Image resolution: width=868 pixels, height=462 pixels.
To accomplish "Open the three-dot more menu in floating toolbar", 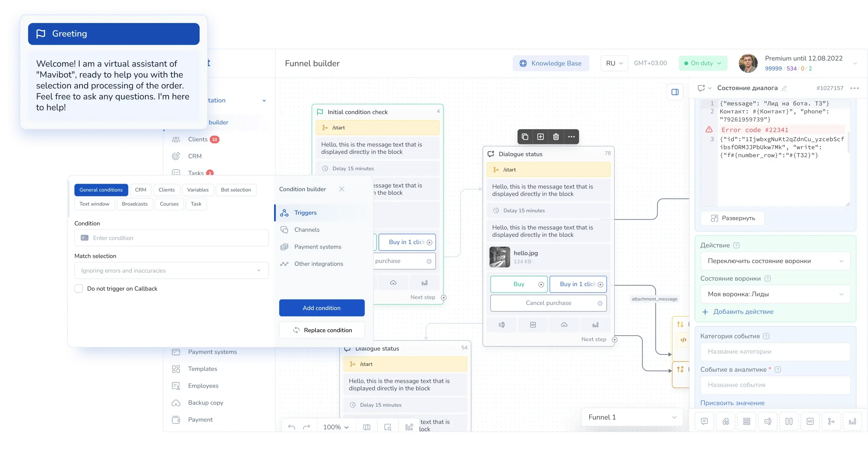I will 571,137.
